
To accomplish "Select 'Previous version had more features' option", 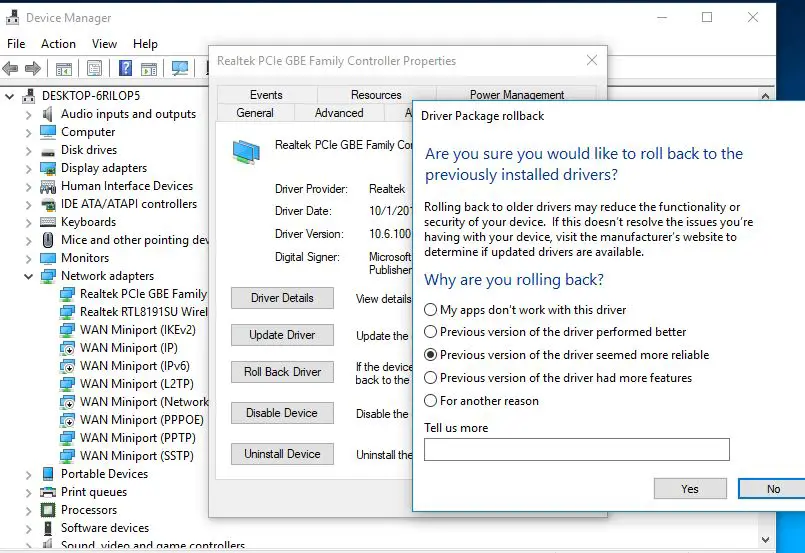I will [558, 378].
